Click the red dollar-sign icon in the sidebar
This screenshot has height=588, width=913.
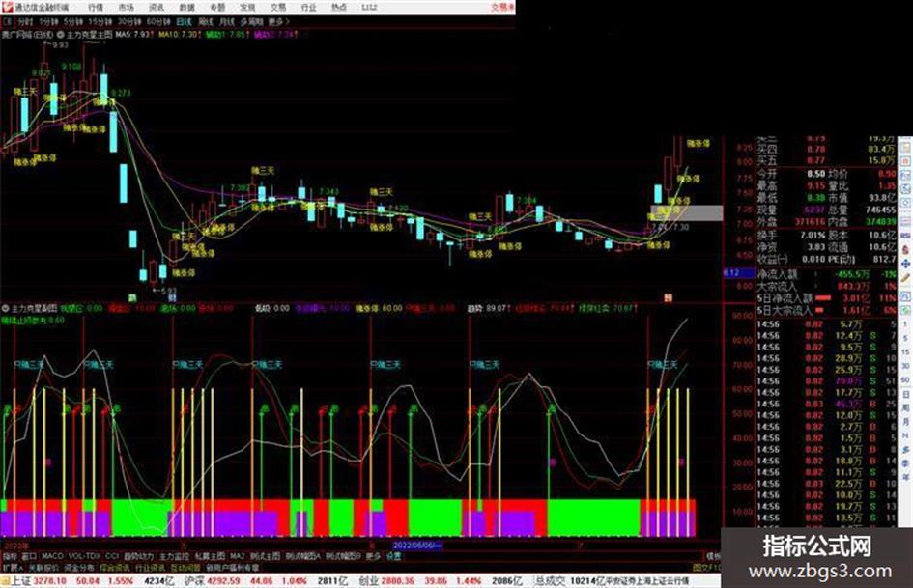click(905, 250)
